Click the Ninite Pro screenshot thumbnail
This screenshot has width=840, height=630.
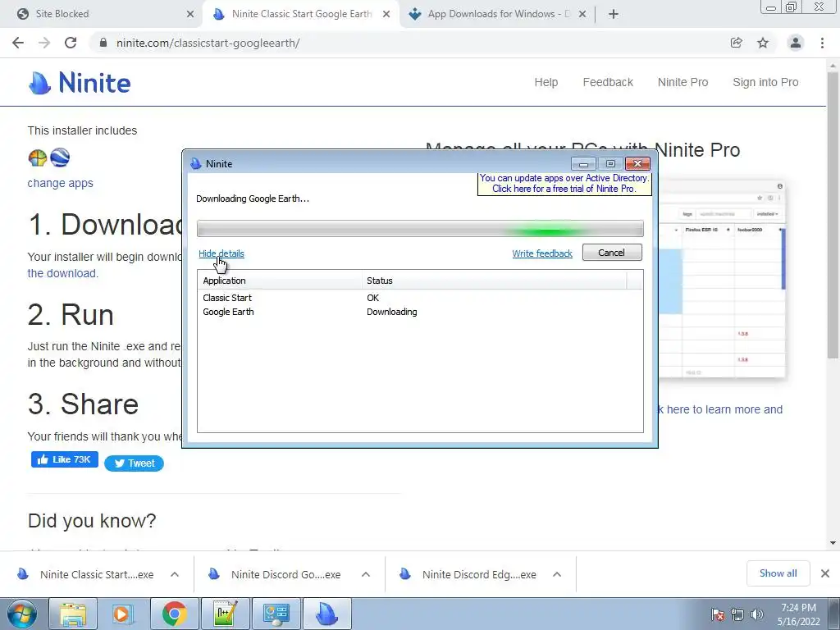[722, 279]
